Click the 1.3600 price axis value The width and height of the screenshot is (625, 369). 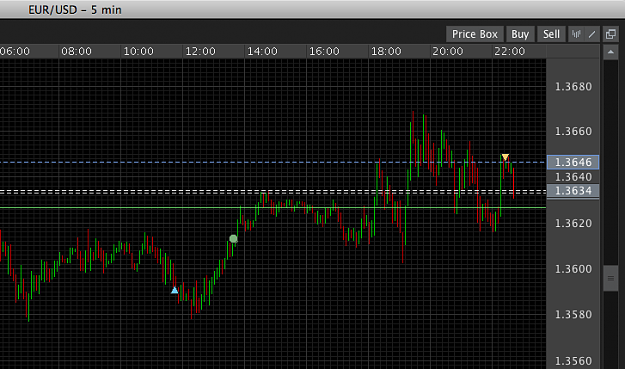[x=573, y=269]
